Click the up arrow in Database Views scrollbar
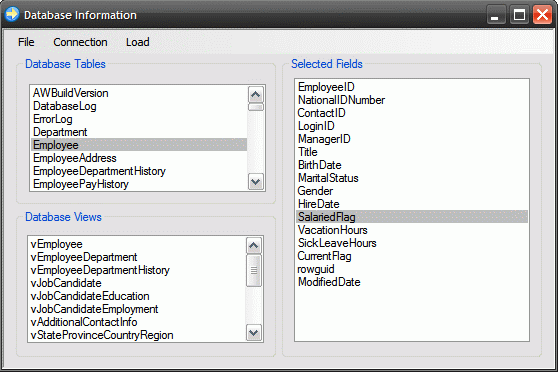Screen dimensions: 558x372 coord(254,245)
